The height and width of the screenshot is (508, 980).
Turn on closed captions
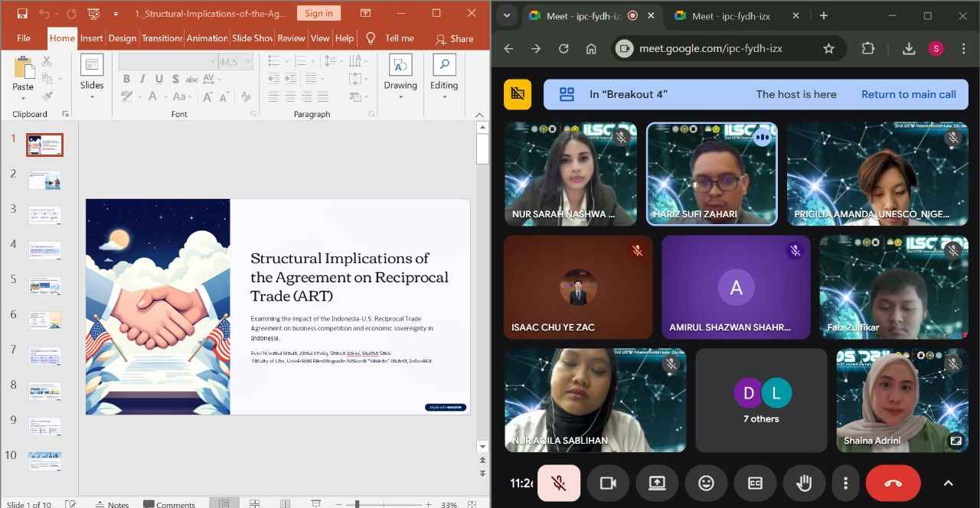point(755,483)
